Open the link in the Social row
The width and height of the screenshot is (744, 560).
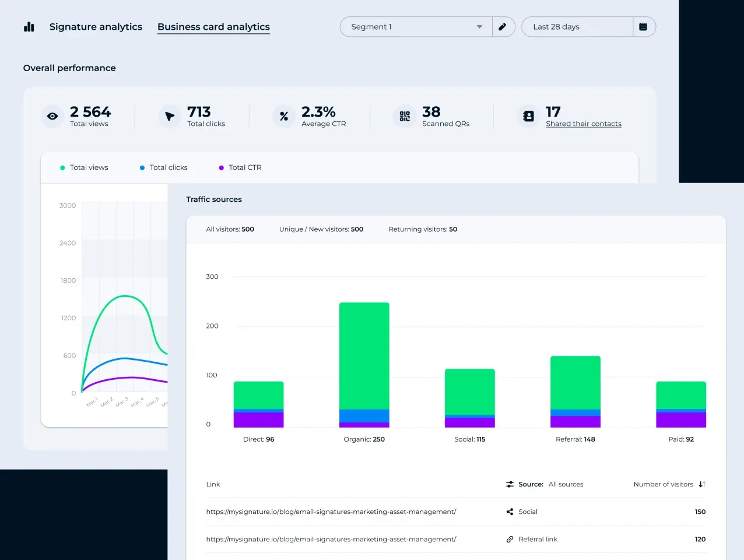(x=331, y=512)
